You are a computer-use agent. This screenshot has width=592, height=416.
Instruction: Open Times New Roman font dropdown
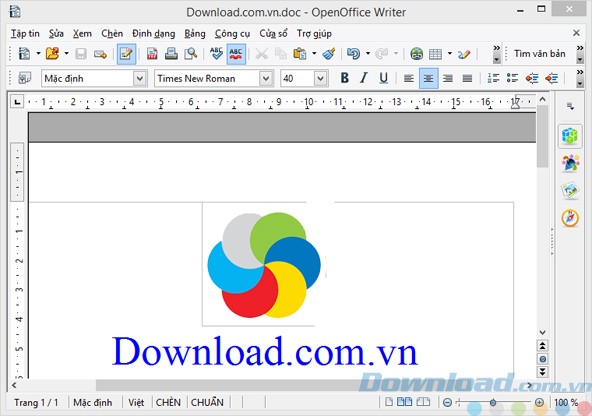coord(266,79)
